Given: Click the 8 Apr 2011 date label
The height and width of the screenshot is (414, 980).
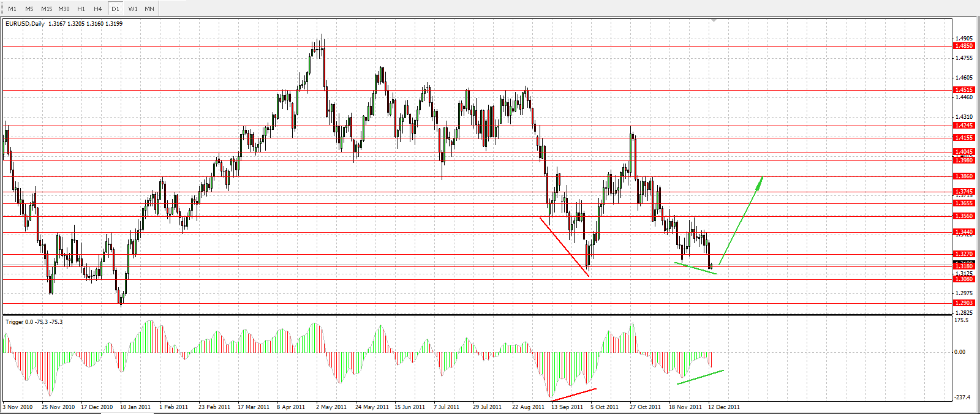Looking at the screenshot, I should point(291,407).
